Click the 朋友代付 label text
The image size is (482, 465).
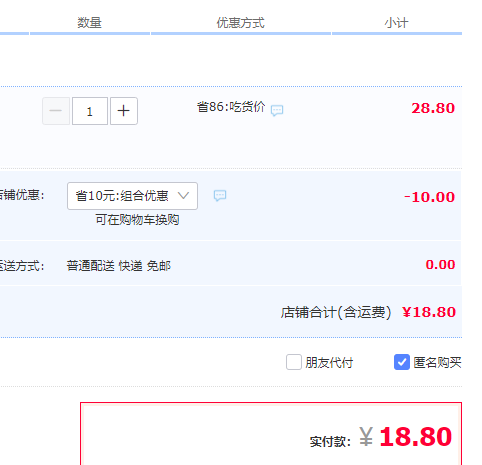click(x=329, y=363)
